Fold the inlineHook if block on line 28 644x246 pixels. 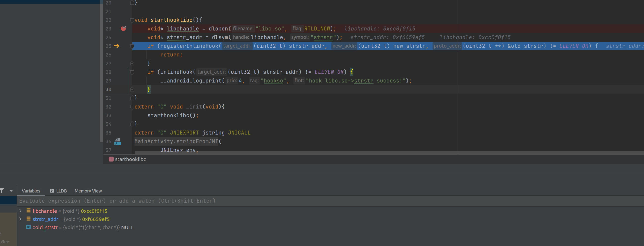(x=132, y=72)
